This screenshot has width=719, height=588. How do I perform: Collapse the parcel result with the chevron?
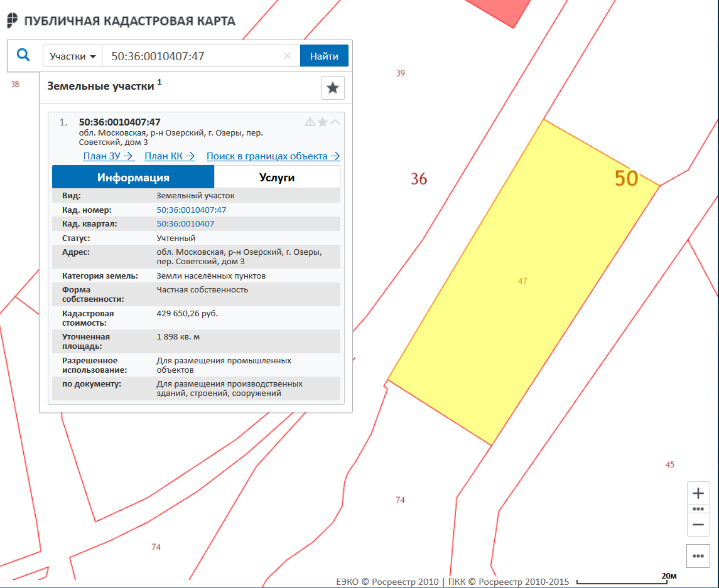(x=335, y=122)
